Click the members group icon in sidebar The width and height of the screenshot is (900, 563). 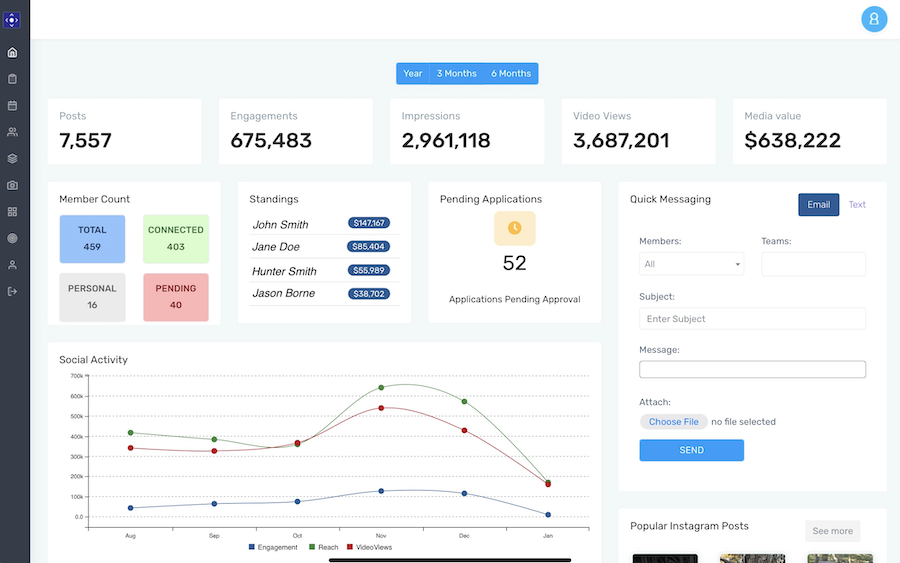pos(12,132)
